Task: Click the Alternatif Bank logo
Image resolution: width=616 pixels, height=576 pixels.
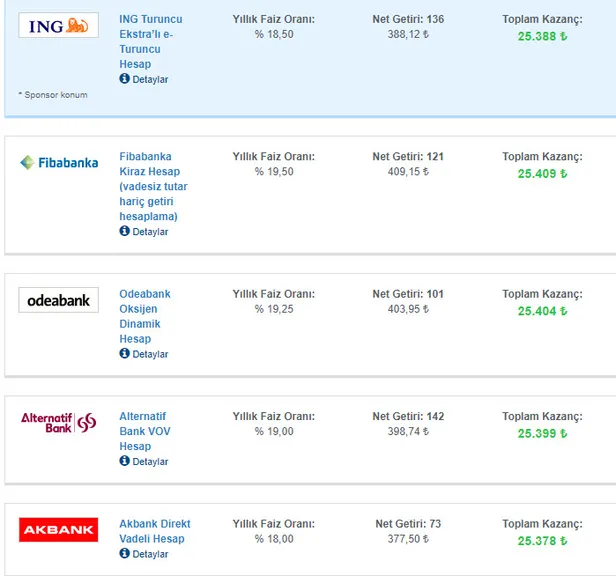Action: coord(58,422)
